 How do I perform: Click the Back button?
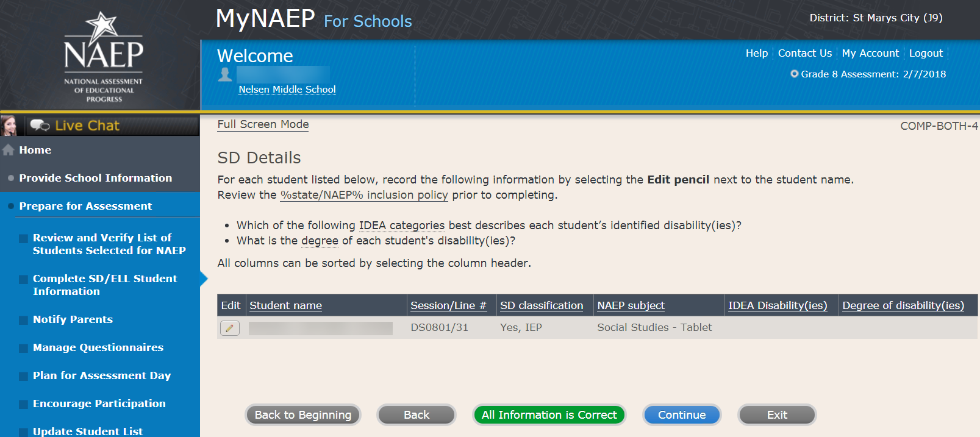coord(417,415)
